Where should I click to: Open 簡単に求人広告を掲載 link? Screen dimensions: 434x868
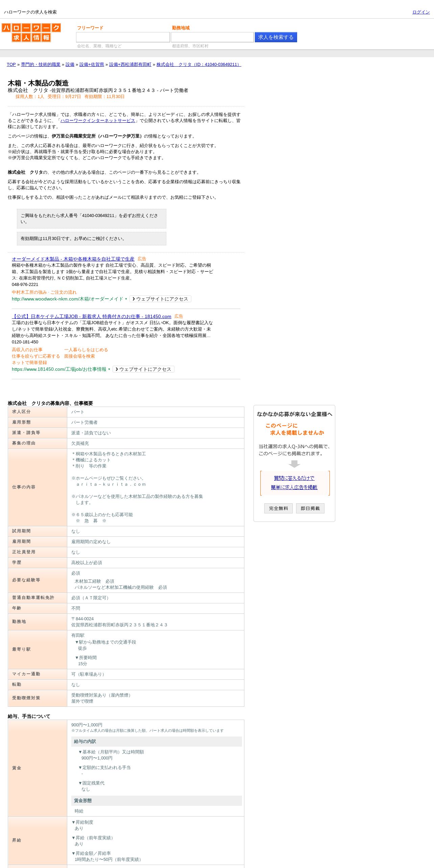point(294,487)
